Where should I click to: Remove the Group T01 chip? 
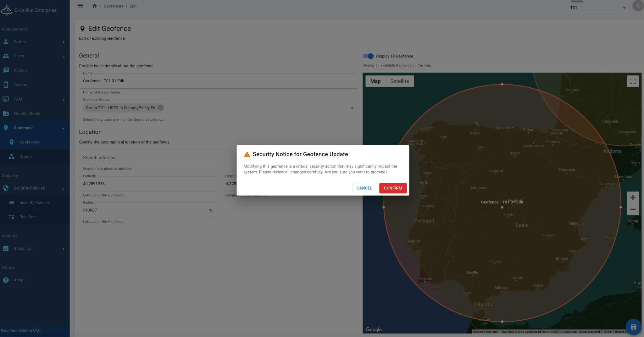point(160,108)
